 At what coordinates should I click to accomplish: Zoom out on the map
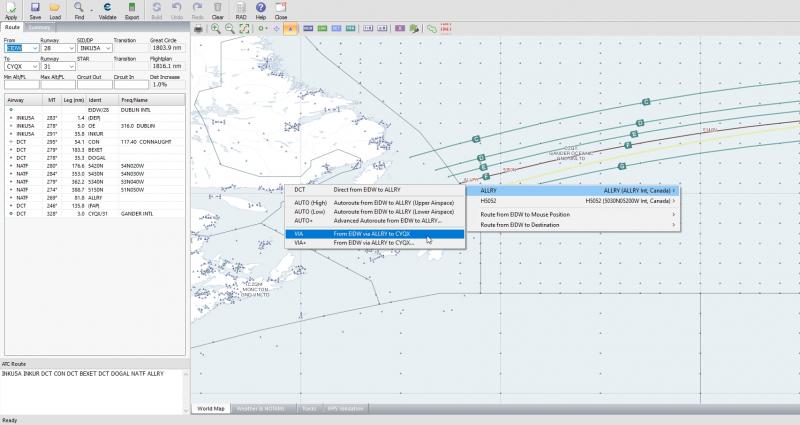230,29
